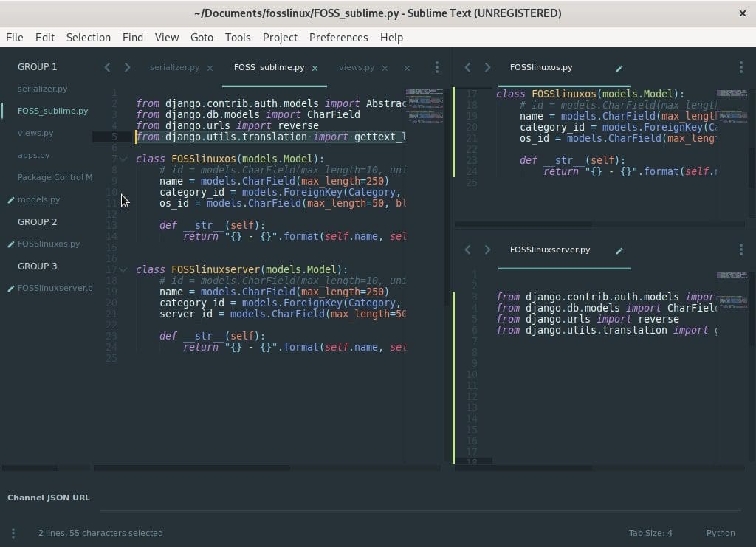The image size is (756, 547).
Task: Collapse the FOSSlinuxos class fold arrow
Action: pyautogui.click(x=123, y=159)
